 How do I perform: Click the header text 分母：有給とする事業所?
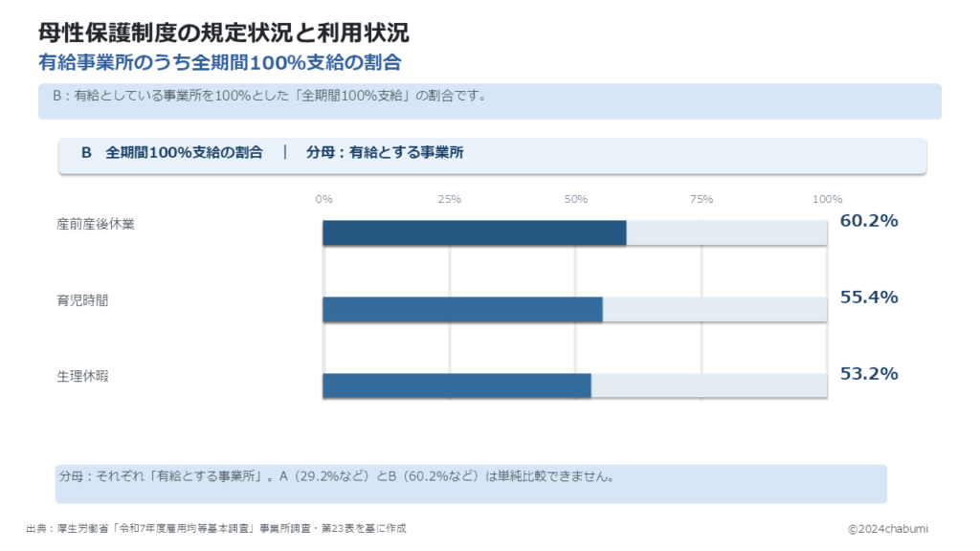click(385, 152)
